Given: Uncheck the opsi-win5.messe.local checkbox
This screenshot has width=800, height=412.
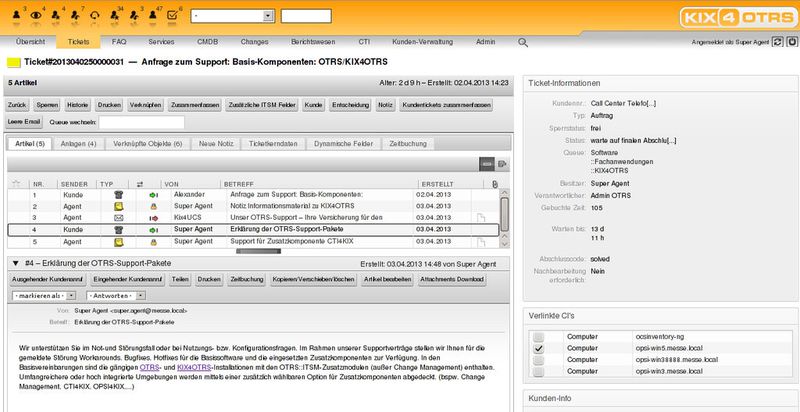Looking at the screenshot, I should 538,348.
